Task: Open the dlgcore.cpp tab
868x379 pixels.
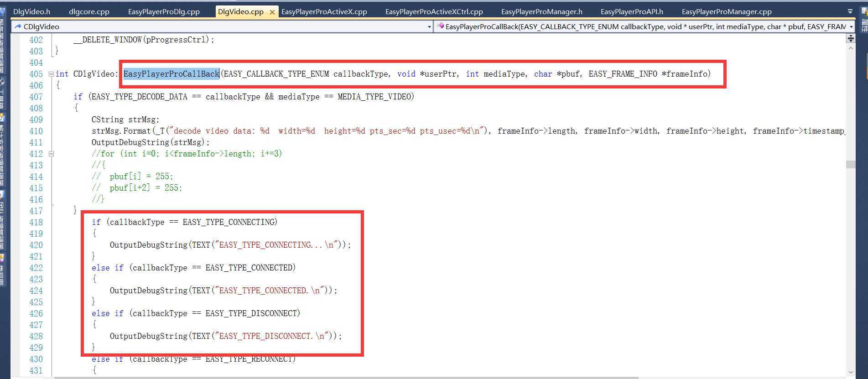Action: click(89, 11)
